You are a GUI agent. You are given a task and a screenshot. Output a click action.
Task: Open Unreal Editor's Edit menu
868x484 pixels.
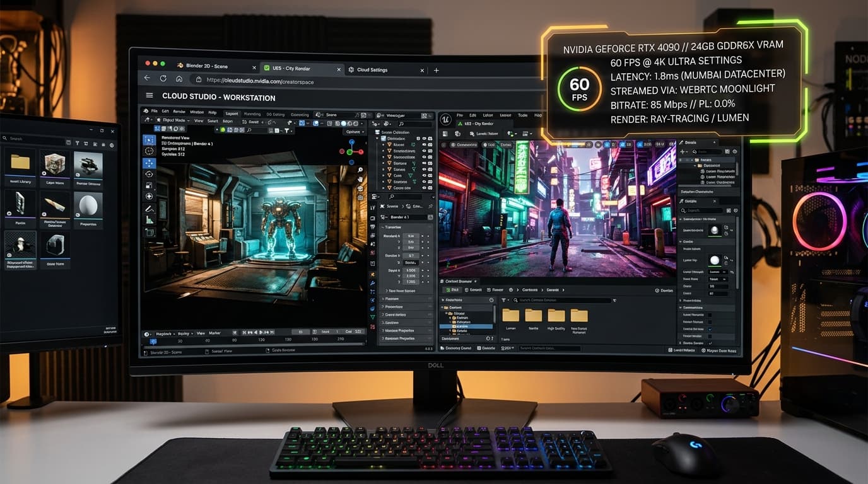coord(472,115)
